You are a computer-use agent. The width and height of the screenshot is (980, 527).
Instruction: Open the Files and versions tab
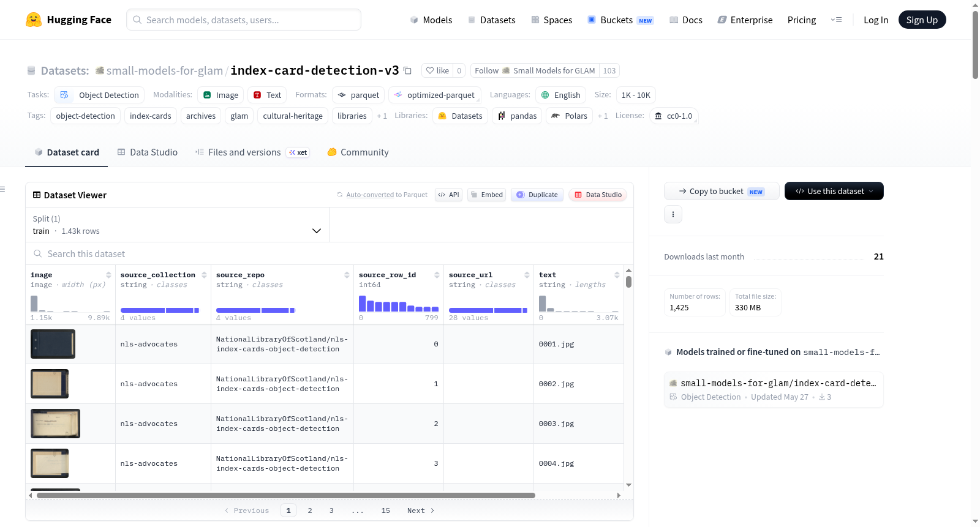252,152
